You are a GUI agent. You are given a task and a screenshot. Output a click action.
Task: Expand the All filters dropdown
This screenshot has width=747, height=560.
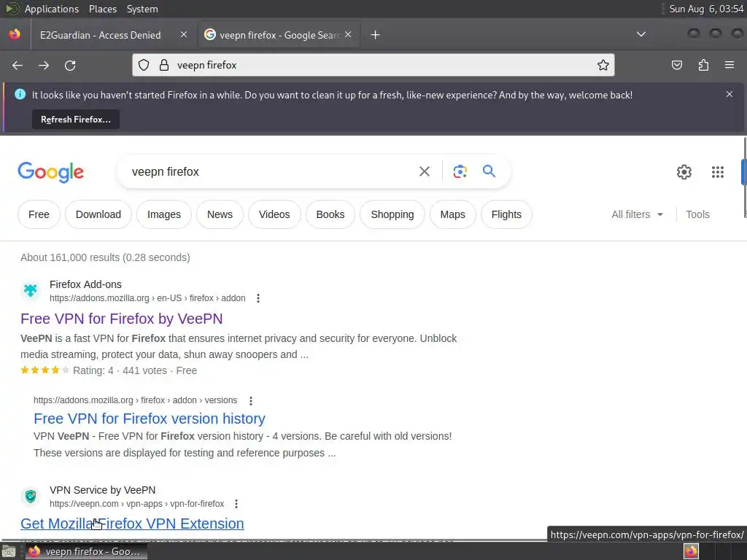click(x=637, y=214)
